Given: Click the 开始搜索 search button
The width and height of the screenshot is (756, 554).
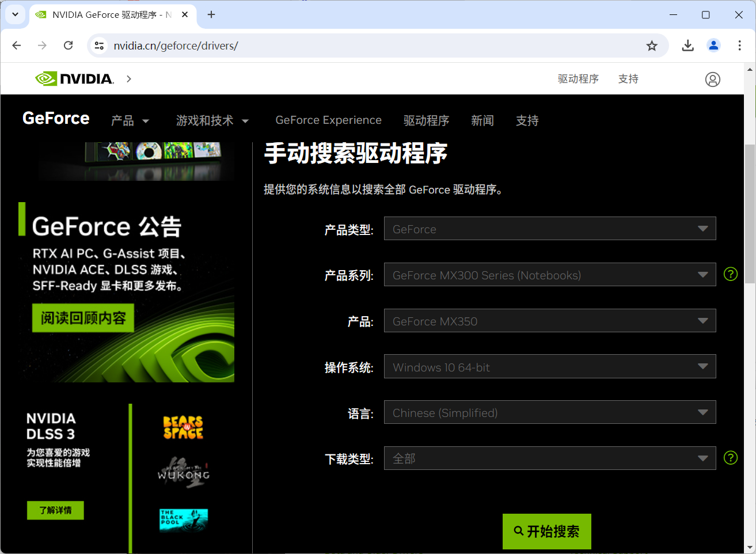Looking at the screenshot, I should 547,531.
